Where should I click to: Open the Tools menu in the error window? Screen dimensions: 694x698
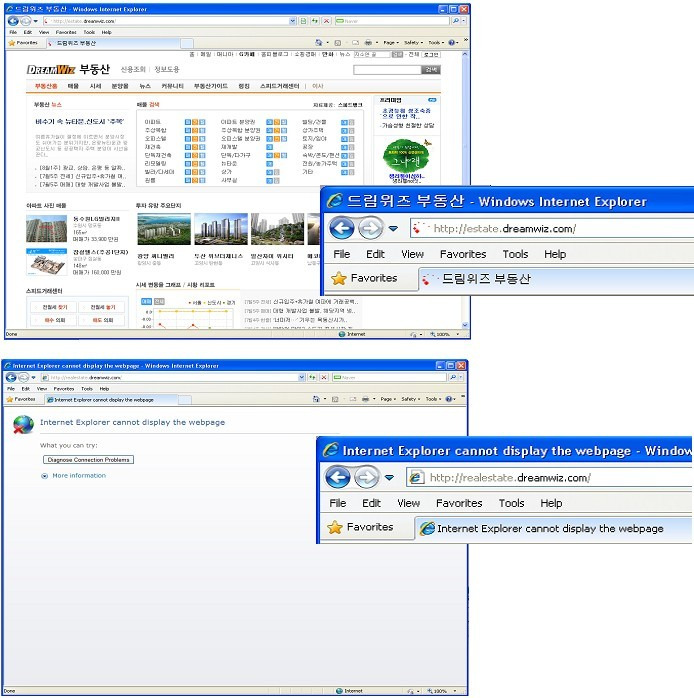pyautogui.click(x=87, y=389)
